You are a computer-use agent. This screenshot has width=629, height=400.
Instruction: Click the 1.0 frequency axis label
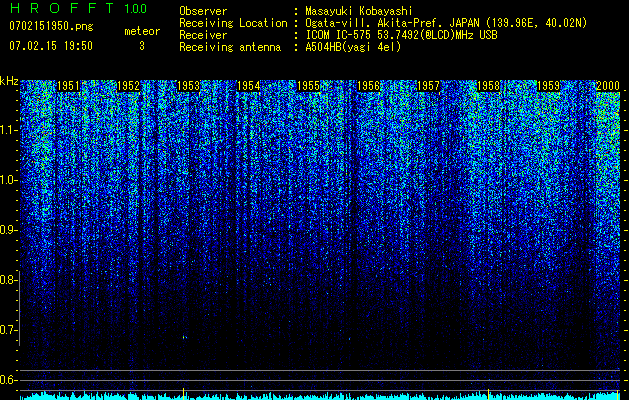pyautogui.click(x=8, y=180)
